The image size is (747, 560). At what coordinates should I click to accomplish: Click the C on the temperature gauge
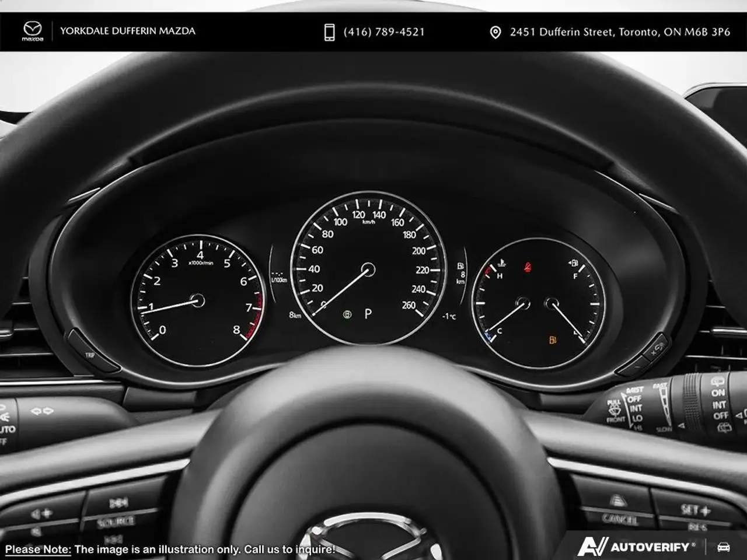tap(500, 331)
